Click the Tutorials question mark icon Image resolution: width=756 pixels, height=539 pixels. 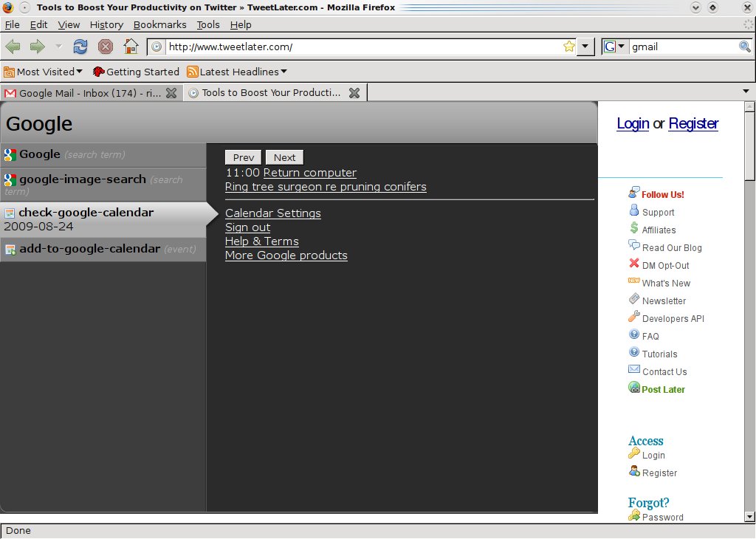[x=634, y=352]
